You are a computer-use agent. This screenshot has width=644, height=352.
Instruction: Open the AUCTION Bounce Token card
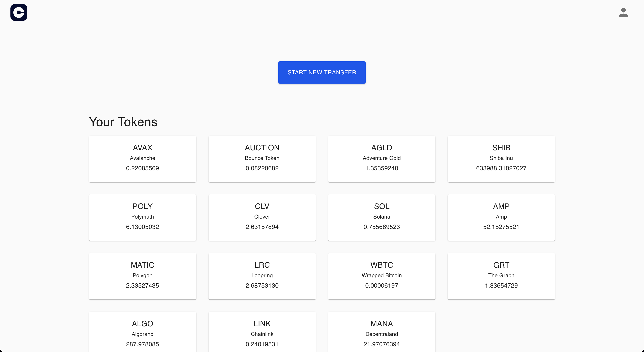tap(262, 159)
